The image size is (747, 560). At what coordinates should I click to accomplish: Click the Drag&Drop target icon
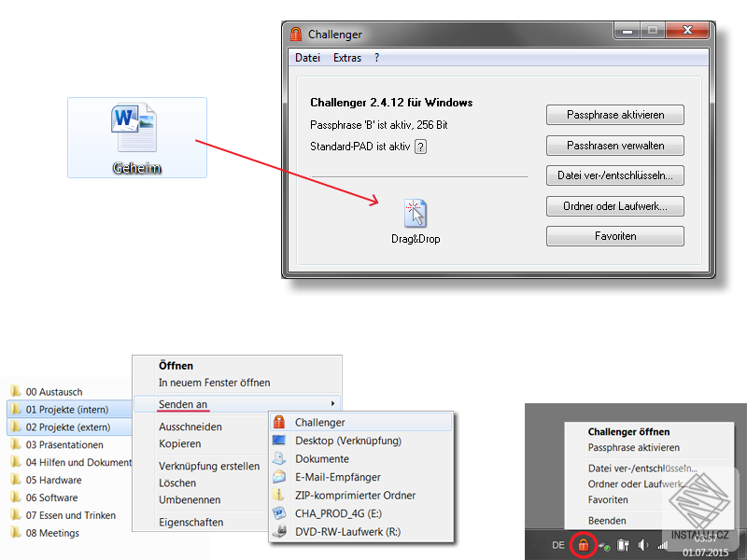tap(416, 213)
